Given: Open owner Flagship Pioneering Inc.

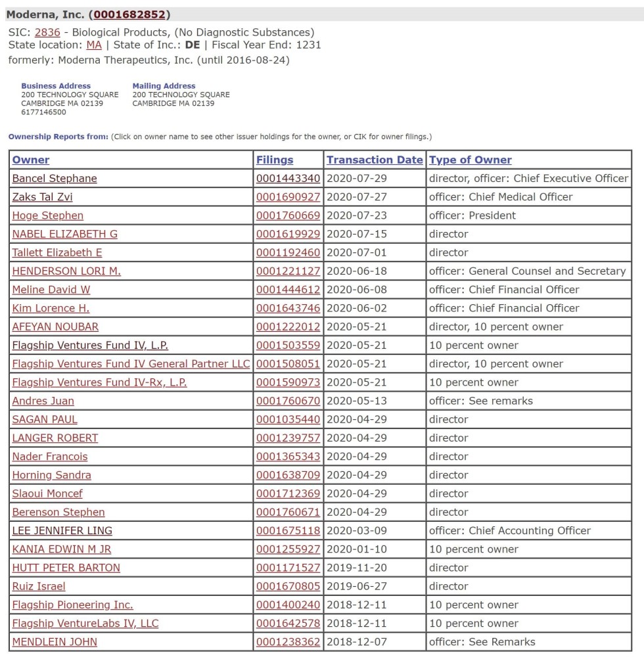Looking at the screenshot, I should pyautogui.click(x=72, y=605).
